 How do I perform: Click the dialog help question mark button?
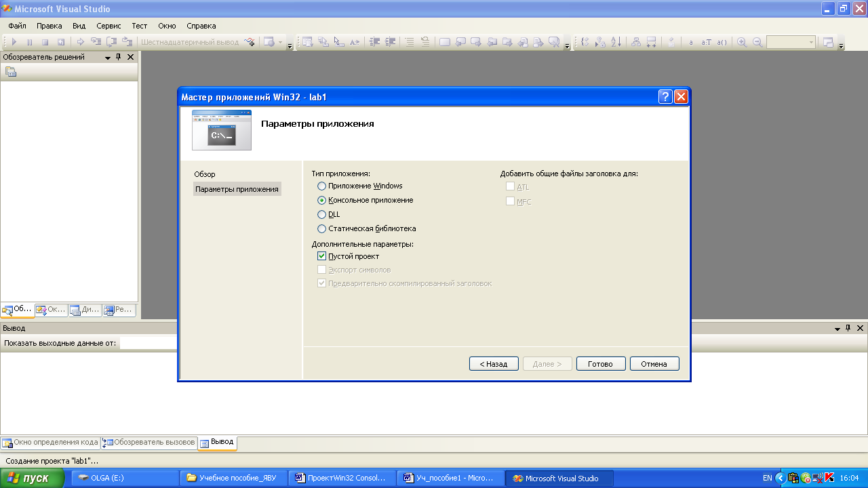[x=665, y=97]
